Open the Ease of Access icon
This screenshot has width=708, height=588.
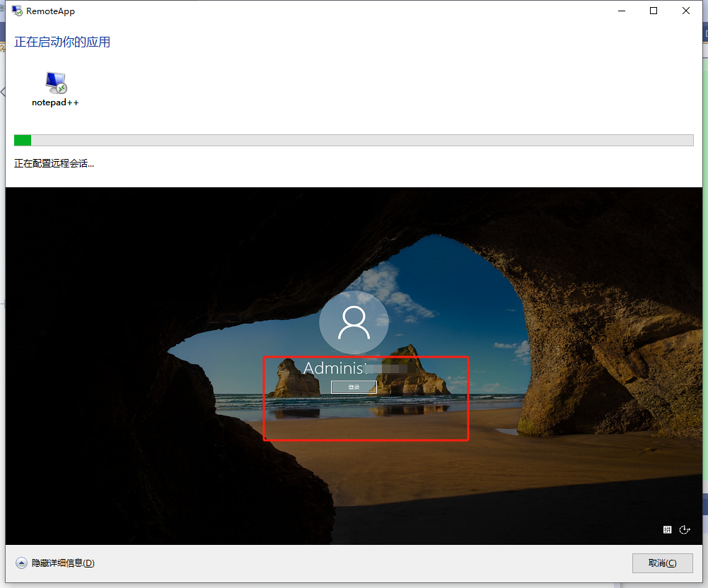click(x=684, y=529)
